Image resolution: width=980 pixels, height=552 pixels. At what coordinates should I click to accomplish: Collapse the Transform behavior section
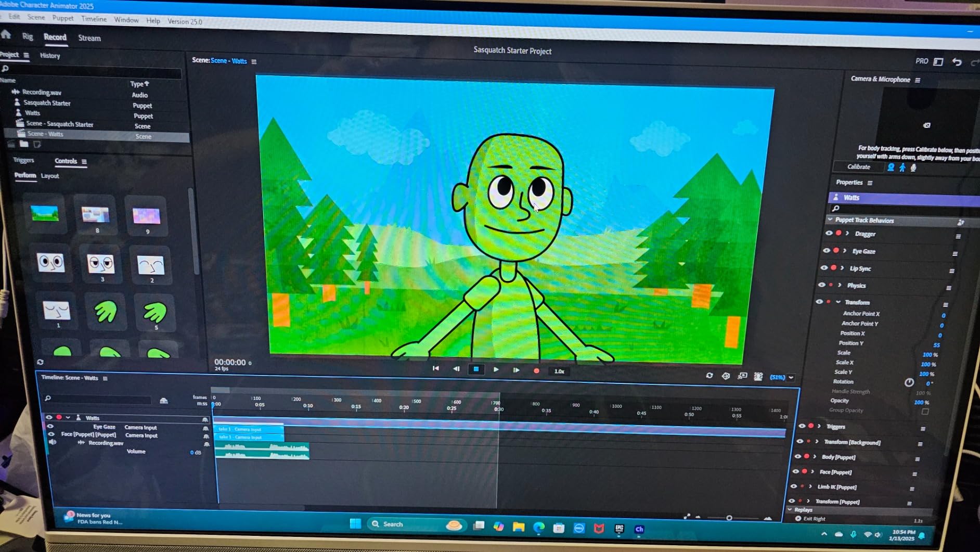click(x=839, y=302)
